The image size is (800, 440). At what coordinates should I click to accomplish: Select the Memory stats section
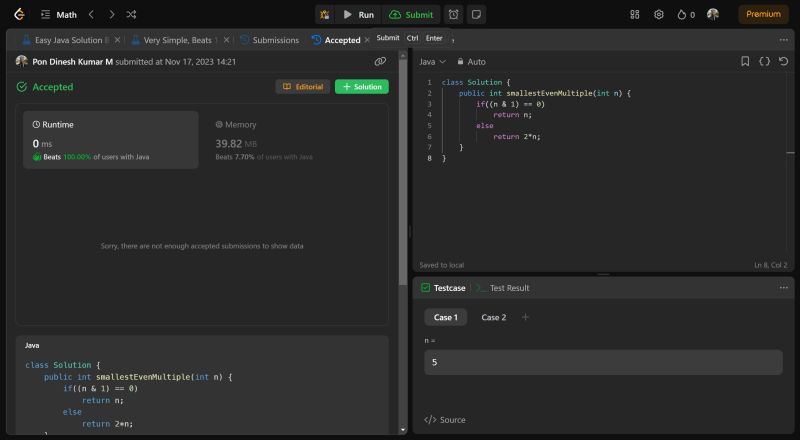264,140
